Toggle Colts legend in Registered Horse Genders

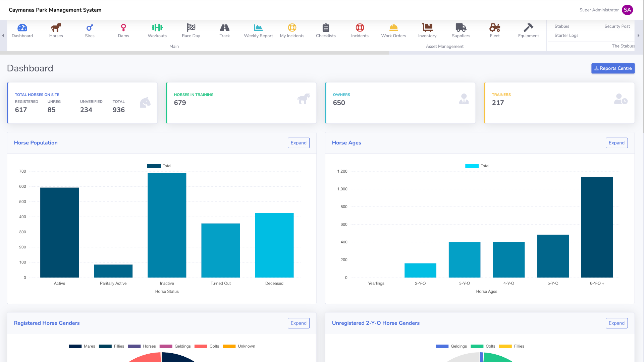[x=207, y=346]
